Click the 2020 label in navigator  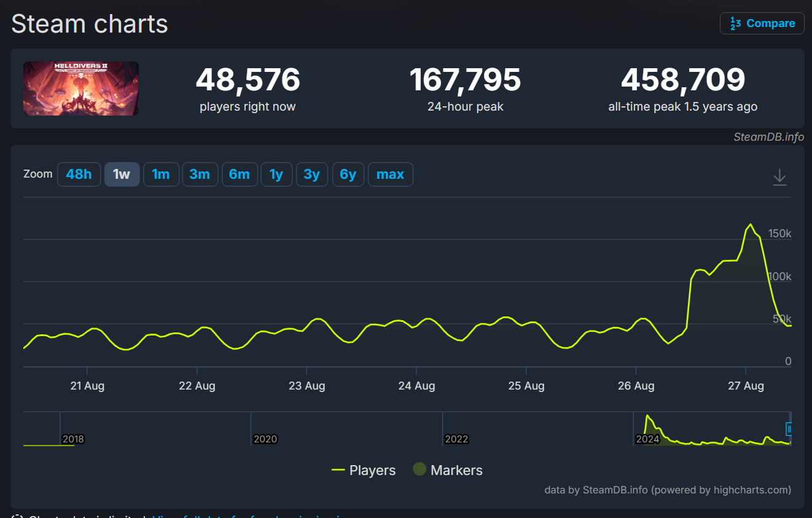click(x=265, y=439)
